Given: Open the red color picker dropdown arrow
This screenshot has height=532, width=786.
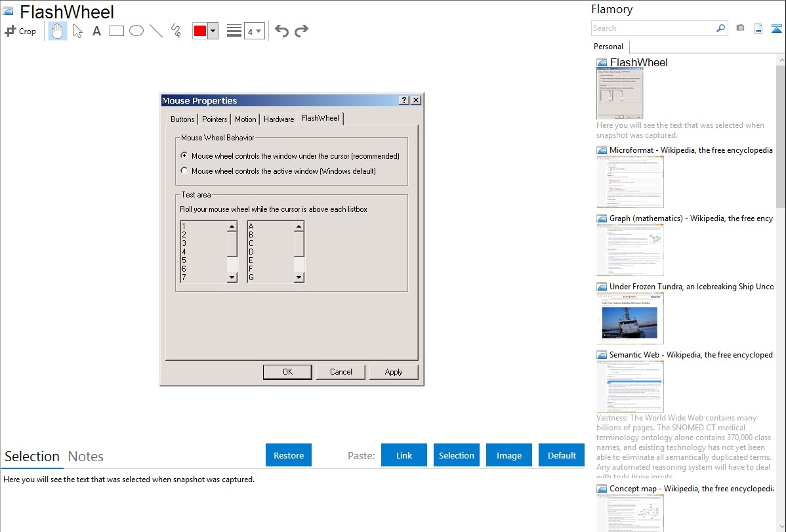Looking at the screenshot, I should pos(213,31).
